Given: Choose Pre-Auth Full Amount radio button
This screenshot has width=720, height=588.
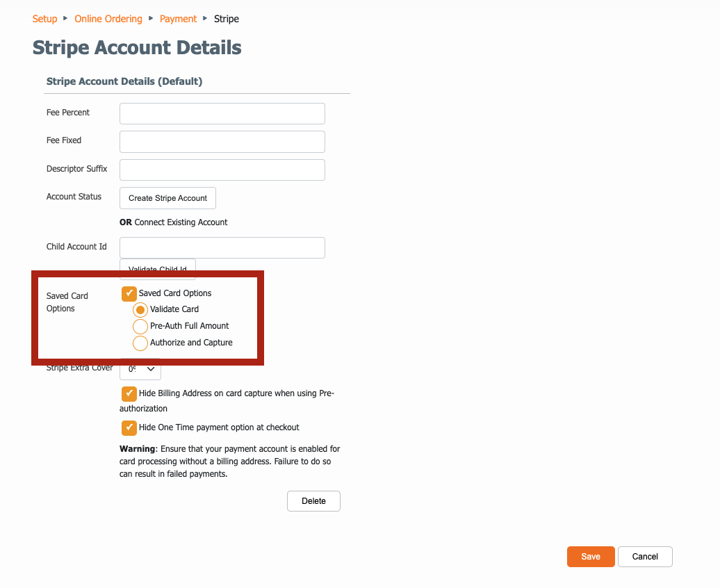Looking at the screenshot, I should pyautogui.click(x=140, y=326).
